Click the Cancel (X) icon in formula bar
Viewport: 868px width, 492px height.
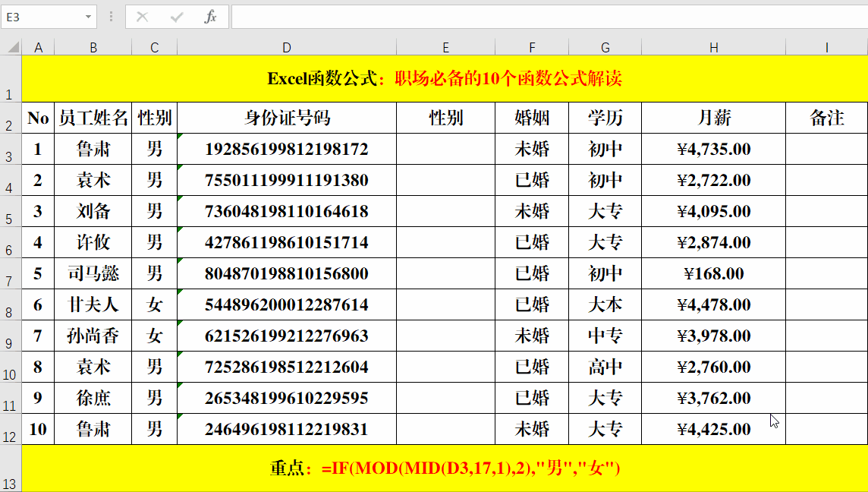click(143, 17)
